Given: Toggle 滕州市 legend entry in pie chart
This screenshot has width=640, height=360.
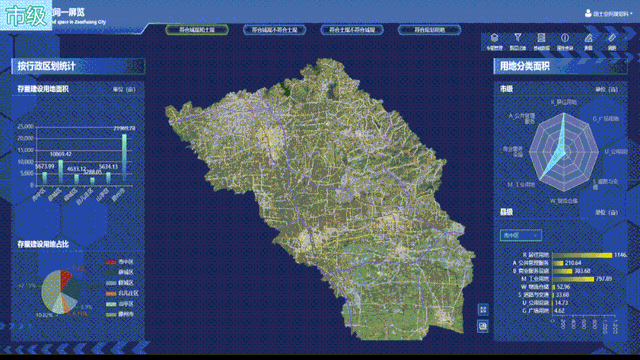Looking at the screenshot, I should pyautogui.click(x=120, y=314).
